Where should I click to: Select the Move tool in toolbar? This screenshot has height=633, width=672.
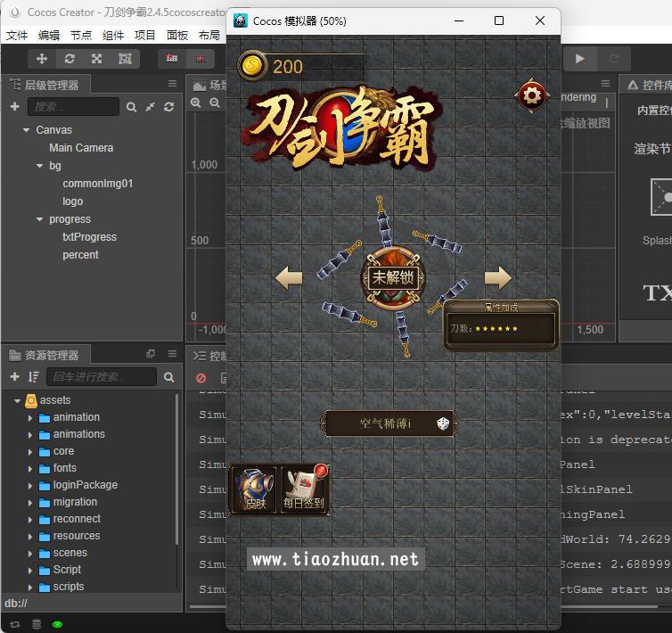(x=42, y=58)
